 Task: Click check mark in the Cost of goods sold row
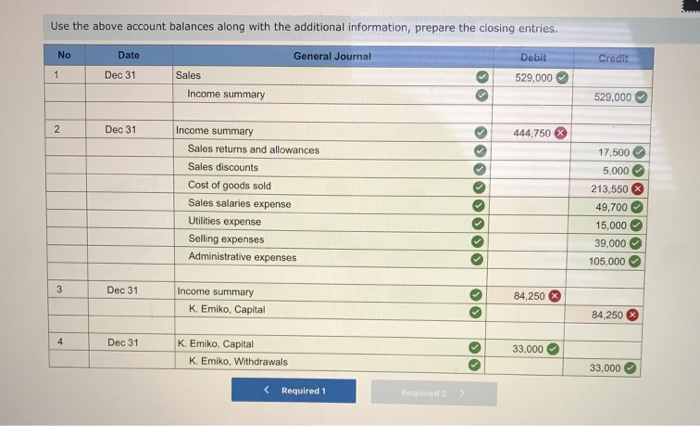click(481, 185)
